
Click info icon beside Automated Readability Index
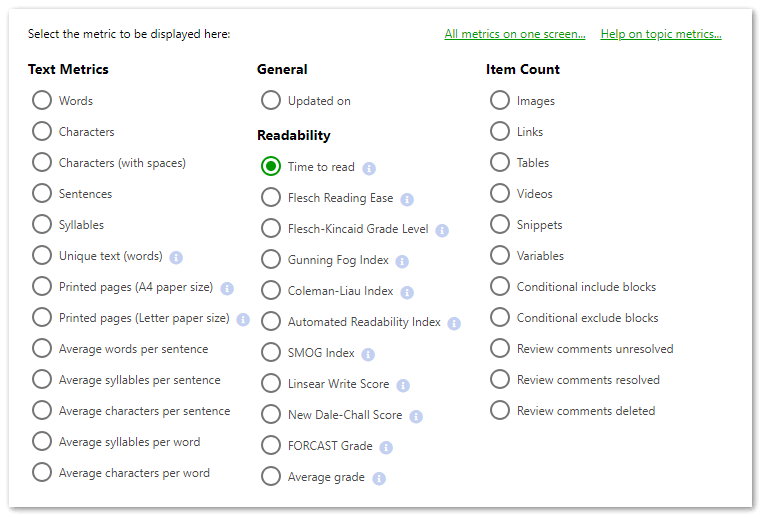(x=454, y=323)
